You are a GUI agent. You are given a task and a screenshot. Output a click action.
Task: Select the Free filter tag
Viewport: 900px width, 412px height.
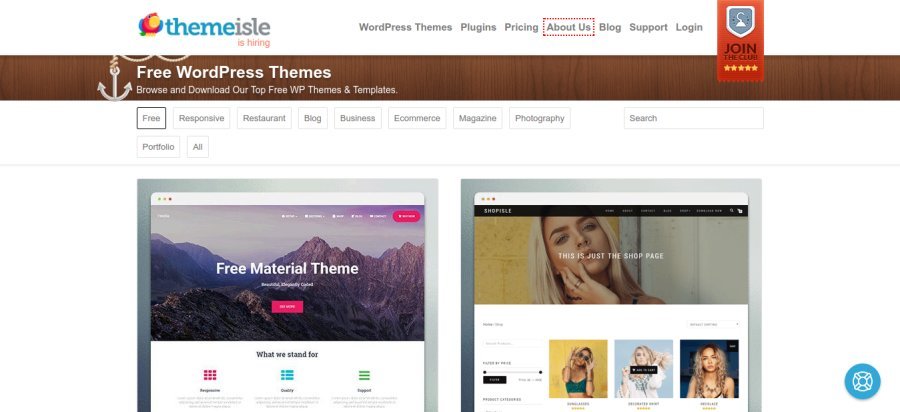click(x=151, y=118)
